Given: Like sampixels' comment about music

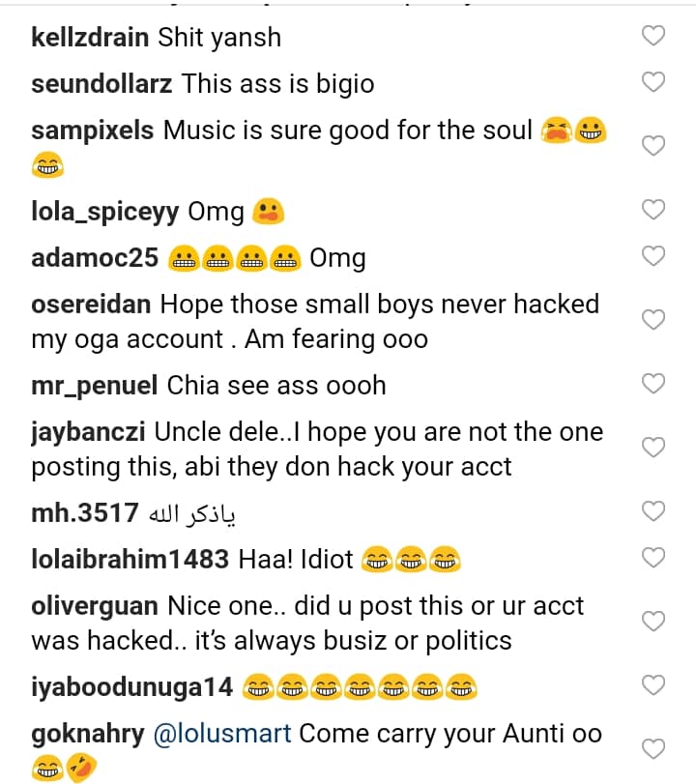Looking at the screenshot, I should pos(654,145).
